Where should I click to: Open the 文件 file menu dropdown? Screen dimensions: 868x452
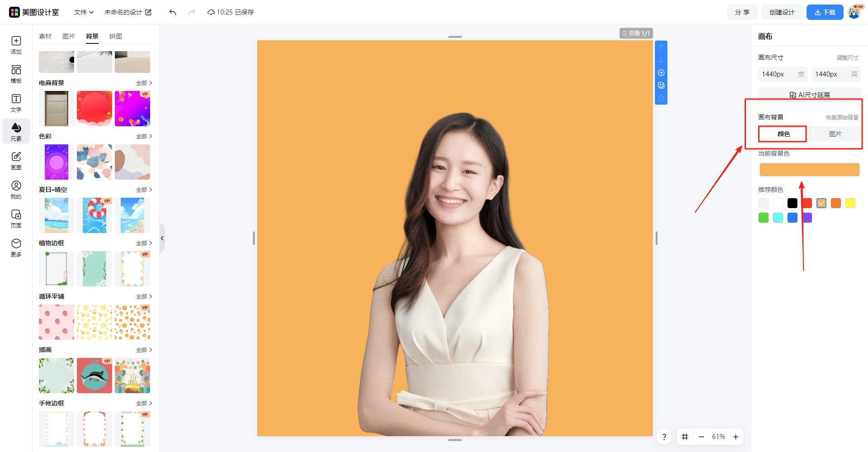[x=84, y=12]
